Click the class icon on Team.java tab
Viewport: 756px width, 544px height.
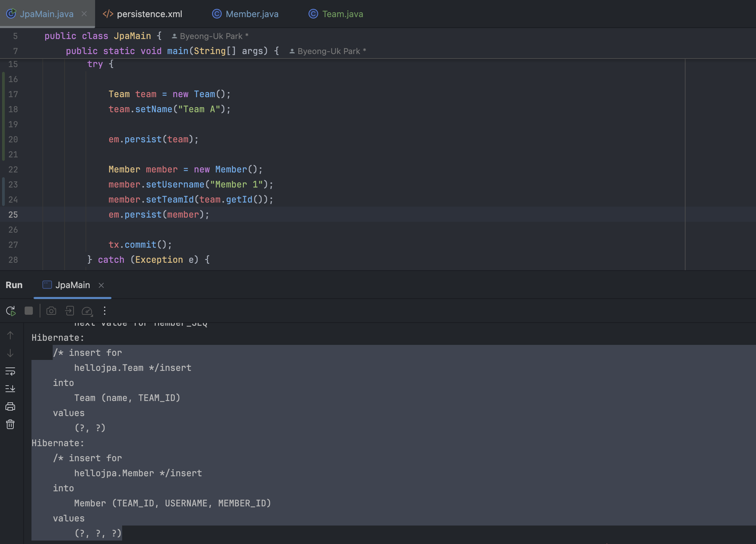(313, 14)
